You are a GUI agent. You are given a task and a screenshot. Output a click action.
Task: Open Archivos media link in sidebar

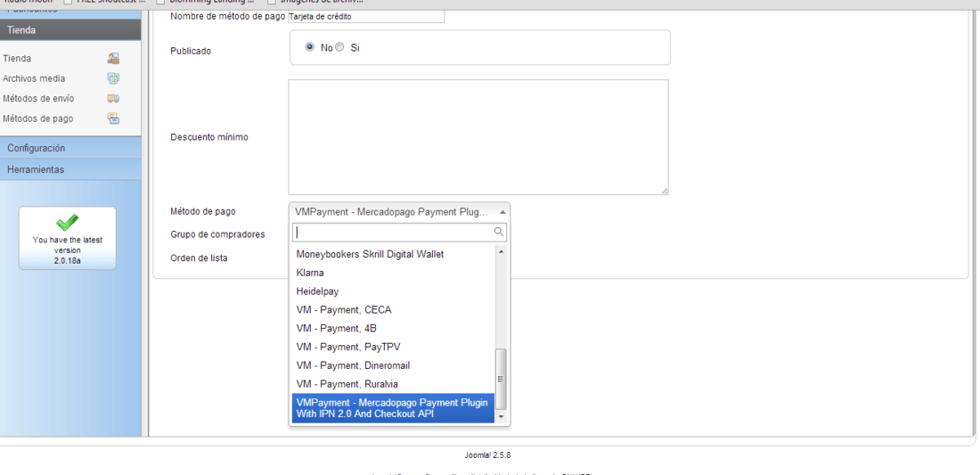(34, 78)
